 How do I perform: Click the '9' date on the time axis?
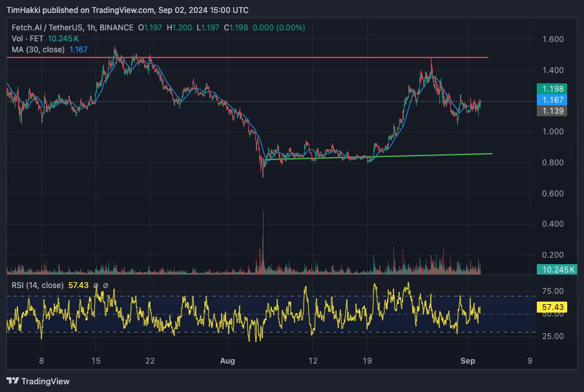click(x=530, y=361)
